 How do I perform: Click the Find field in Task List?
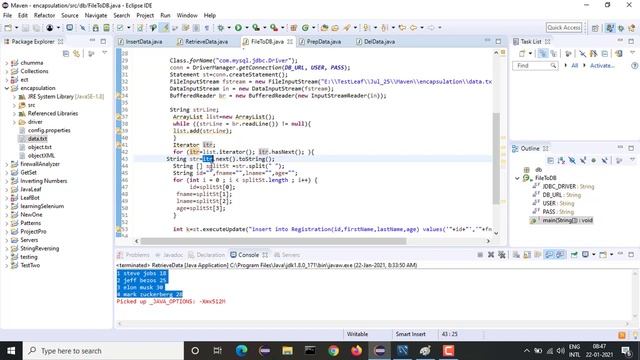[x=535, y=66]
